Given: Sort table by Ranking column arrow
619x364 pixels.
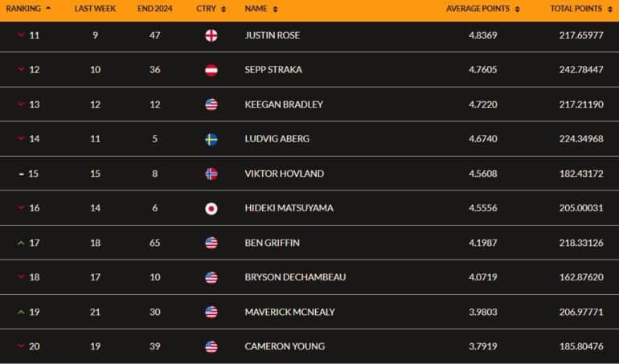Looking at the screenshot, I should tap(48, 8).
